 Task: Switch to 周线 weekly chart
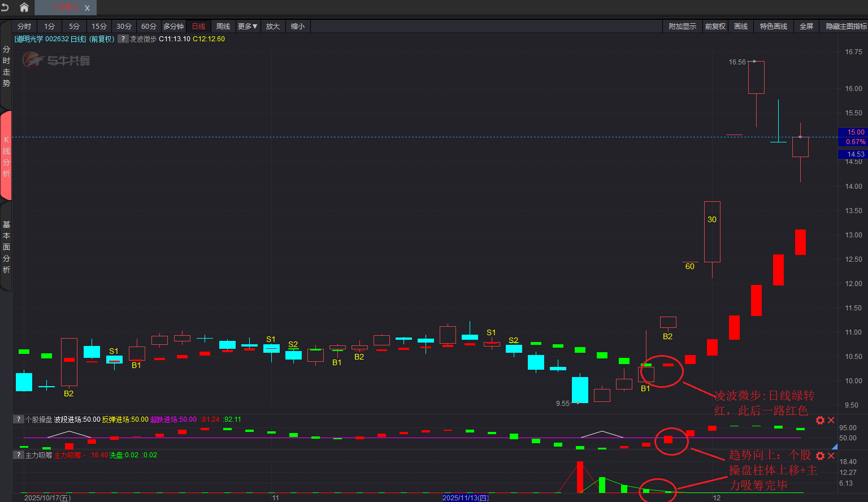tap(223, 27)
